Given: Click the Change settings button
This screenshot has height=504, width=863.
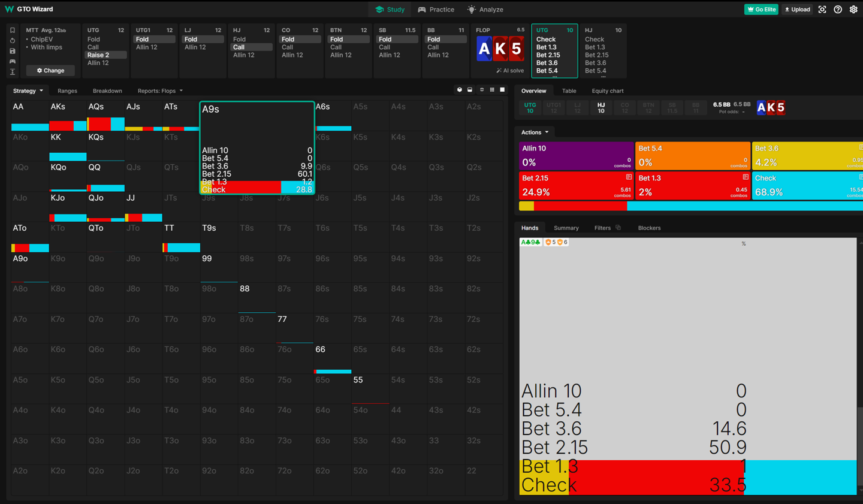Looking at the screenshot, I should pos(50,71).
